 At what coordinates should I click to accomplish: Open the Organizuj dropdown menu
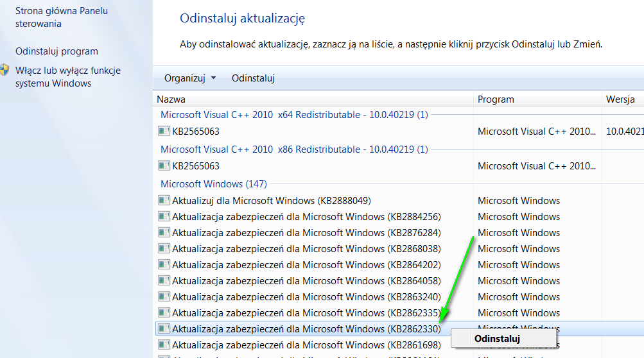tap(190, 78)
